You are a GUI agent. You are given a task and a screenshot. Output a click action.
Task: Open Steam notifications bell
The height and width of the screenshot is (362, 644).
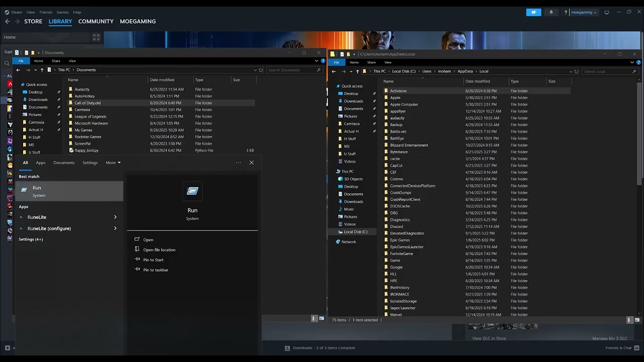pos(551,12)
